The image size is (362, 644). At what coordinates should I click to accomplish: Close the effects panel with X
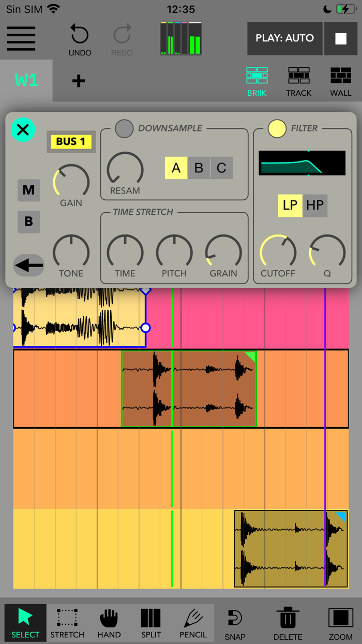point(23,129)
